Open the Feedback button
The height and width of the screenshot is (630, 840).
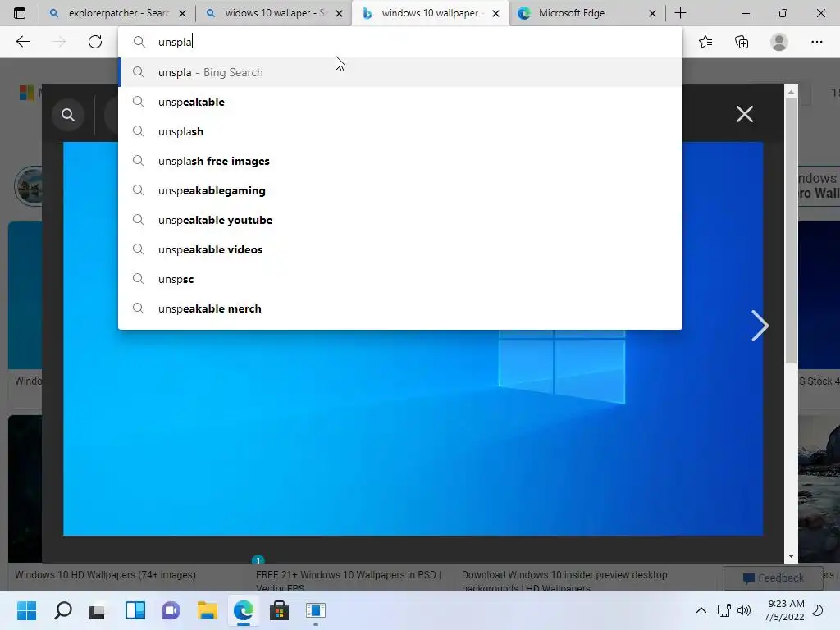click(773, 578)
